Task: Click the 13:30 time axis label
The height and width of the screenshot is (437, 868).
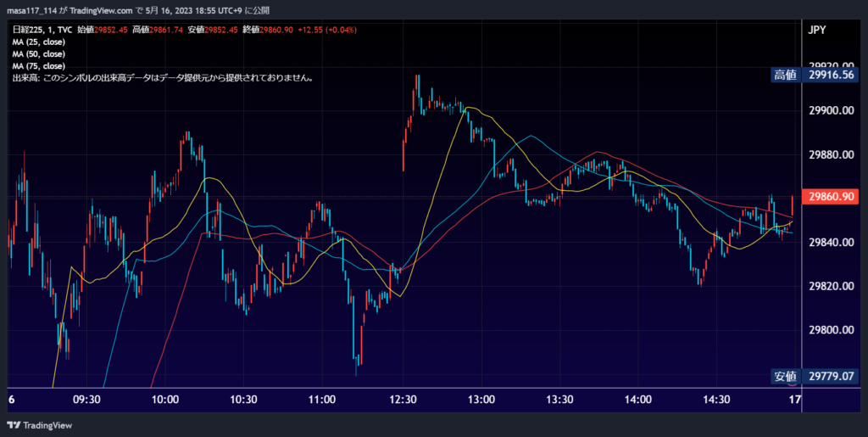Action: pos(559,400)
